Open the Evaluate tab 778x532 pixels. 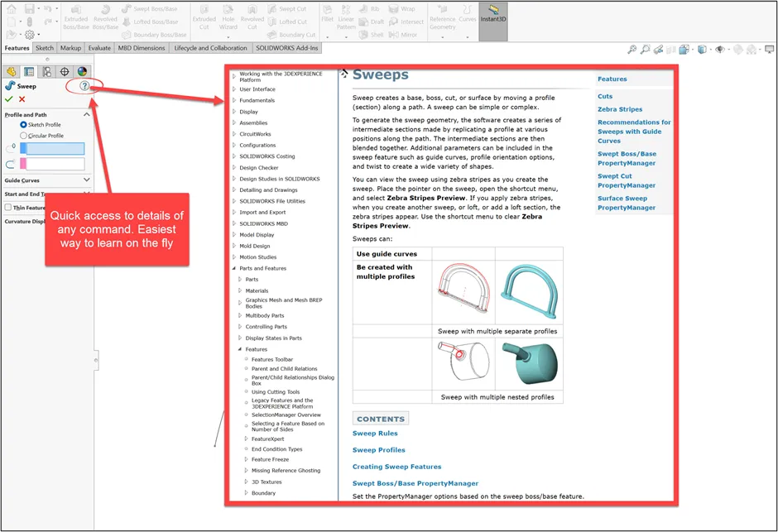click(100, 48)
